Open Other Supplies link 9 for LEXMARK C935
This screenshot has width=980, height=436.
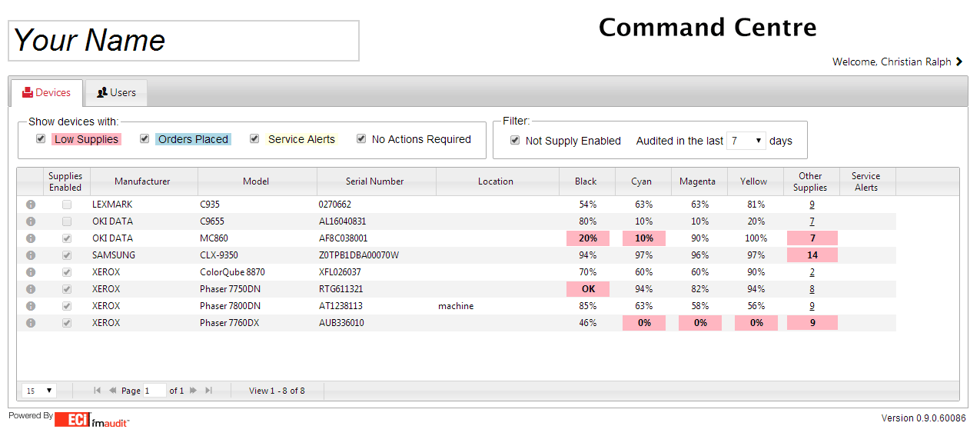(x=812, y=205)
